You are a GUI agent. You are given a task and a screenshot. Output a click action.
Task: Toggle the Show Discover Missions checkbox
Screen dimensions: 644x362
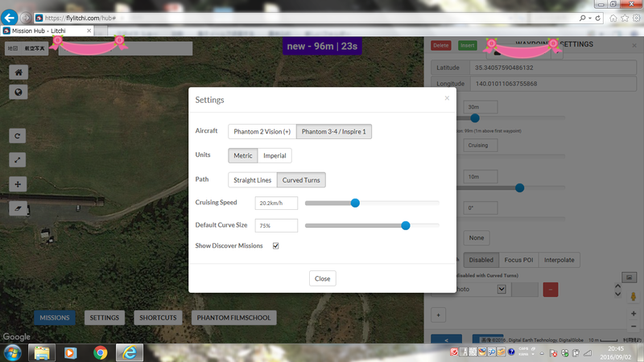click(x=275, y=246)
